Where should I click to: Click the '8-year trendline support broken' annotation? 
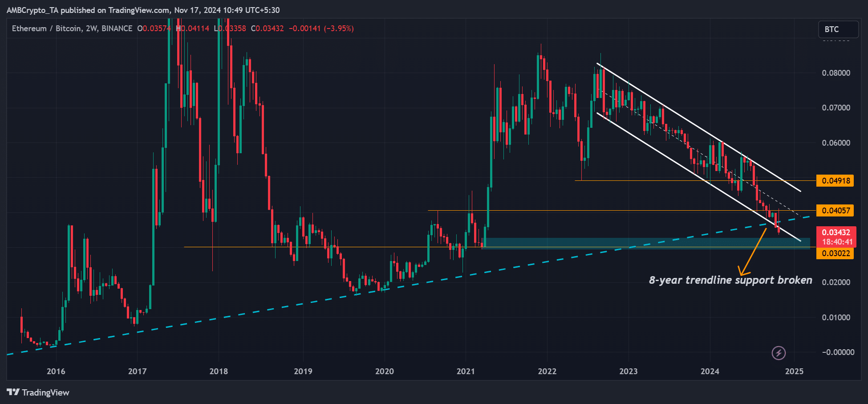tap(730, 280)
